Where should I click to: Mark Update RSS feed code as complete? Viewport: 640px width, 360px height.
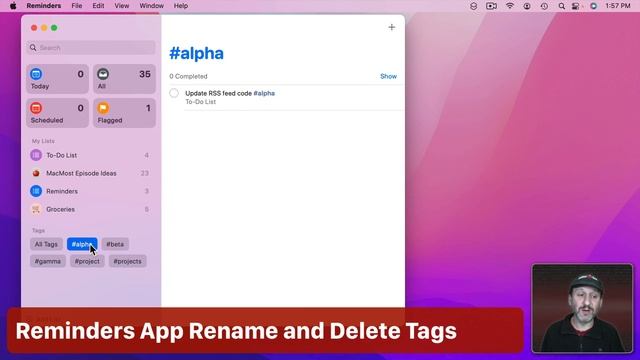click(x=174, y=93)
